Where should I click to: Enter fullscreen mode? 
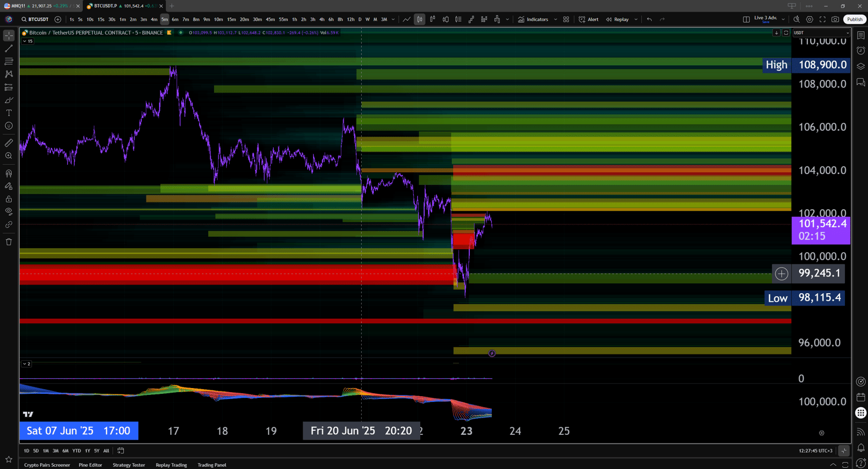pyautogui.click(x=822, y=19)
